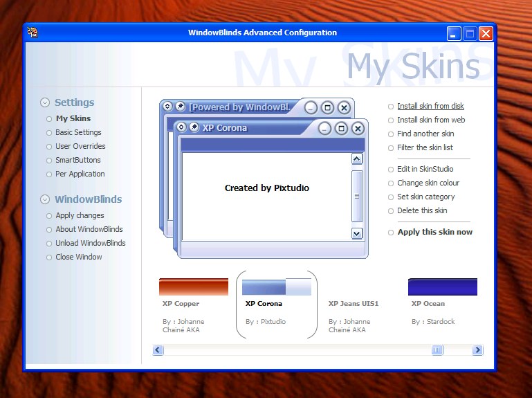Select the bullet beside Edit in SkinStudio
Screen dimensions: 532x398
(x=391, y=170)
